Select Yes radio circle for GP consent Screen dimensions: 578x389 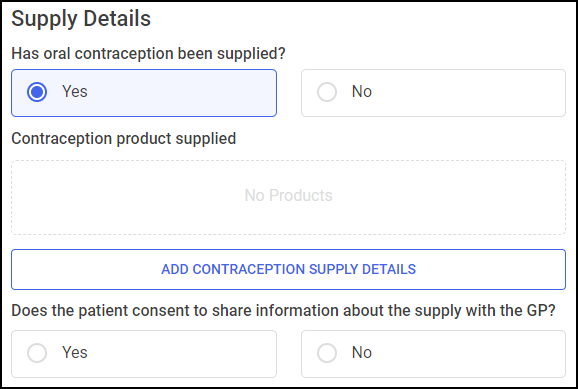click(x=37, y=353)
